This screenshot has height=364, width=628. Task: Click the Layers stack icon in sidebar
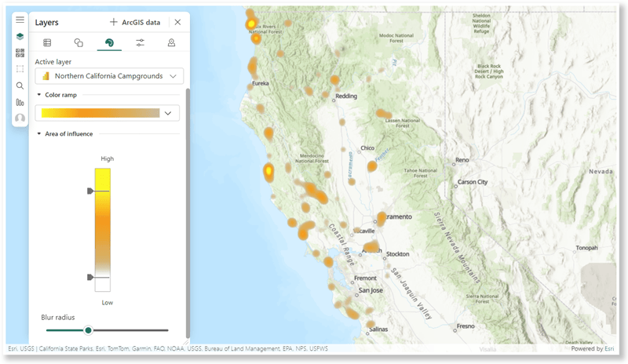point(20,36)
